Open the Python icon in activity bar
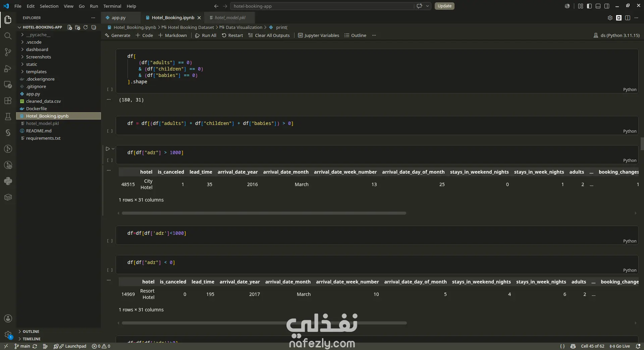Screen dimensions: 644x350 coord(8,181)
